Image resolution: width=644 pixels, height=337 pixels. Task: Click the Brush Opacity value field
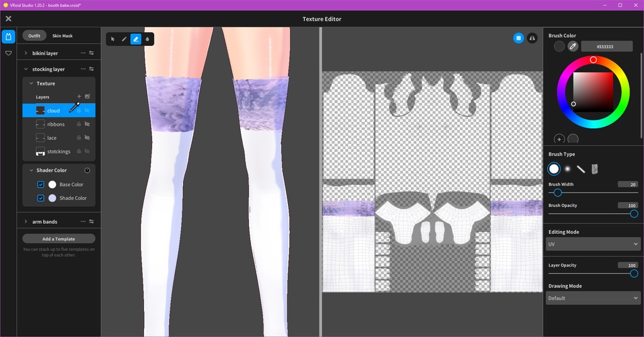pyautogui.click(x=628, y=205)
